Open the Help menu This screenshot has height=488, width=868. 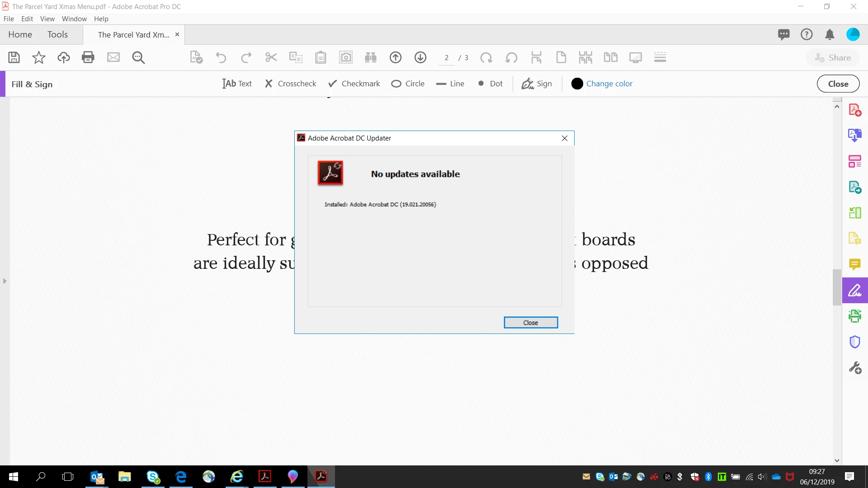pyautogui.click(x=101, y=19)
